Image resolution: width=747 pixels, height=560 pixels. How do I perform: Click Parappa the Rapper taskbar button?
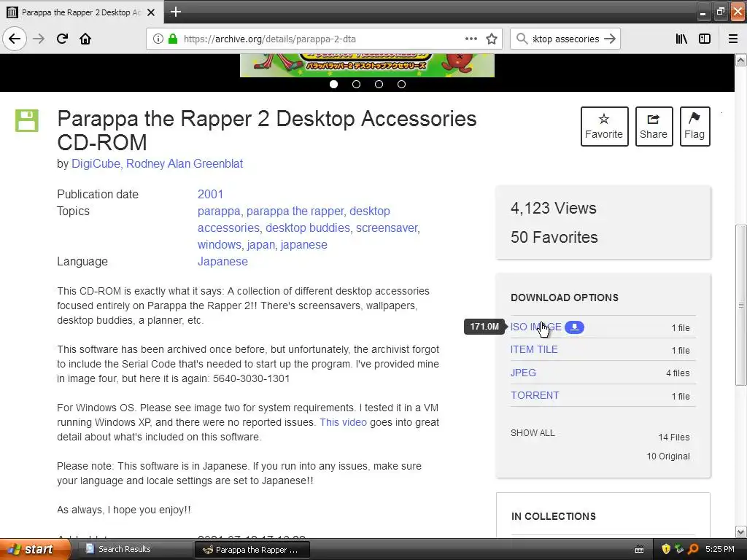252,550
